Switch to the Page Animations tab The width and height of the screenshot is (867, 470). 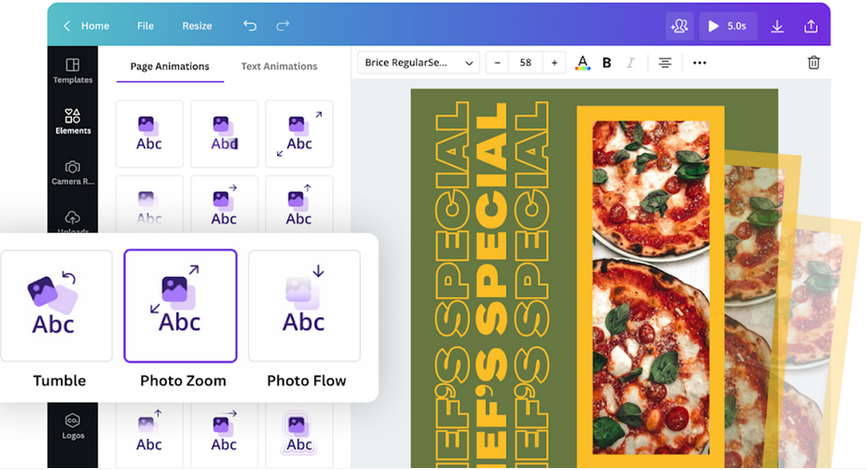pyautogui.click(x=170, y=66)
